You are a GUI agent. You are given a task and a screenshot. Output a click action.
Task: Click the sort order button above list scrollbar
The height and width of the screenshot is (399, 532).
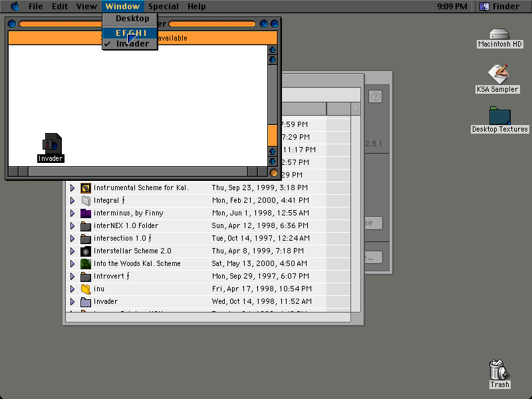(356, 108)
